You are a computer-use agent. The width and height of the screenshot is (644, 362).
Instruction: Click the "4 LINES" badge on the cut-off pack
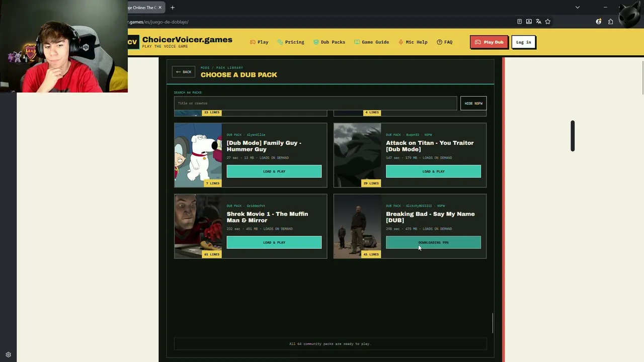point(372,113)
